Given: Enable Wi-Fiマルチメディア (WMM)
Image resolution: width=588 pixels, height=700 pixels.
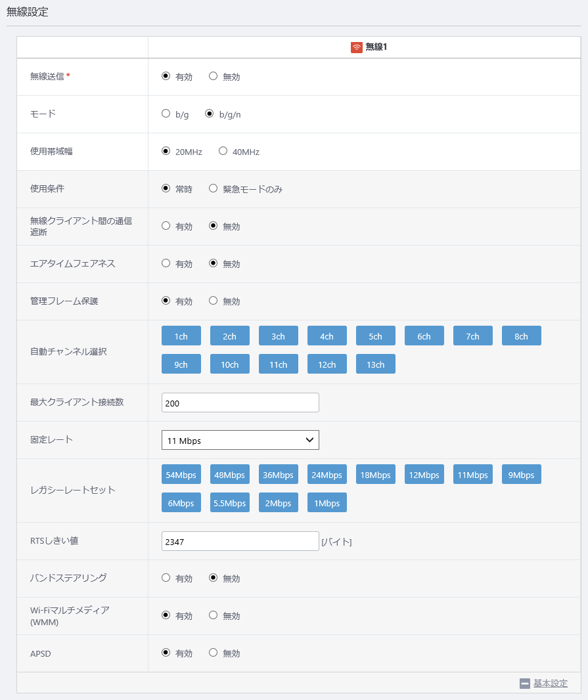Looking at the screenshot, I should coord(166,615).
